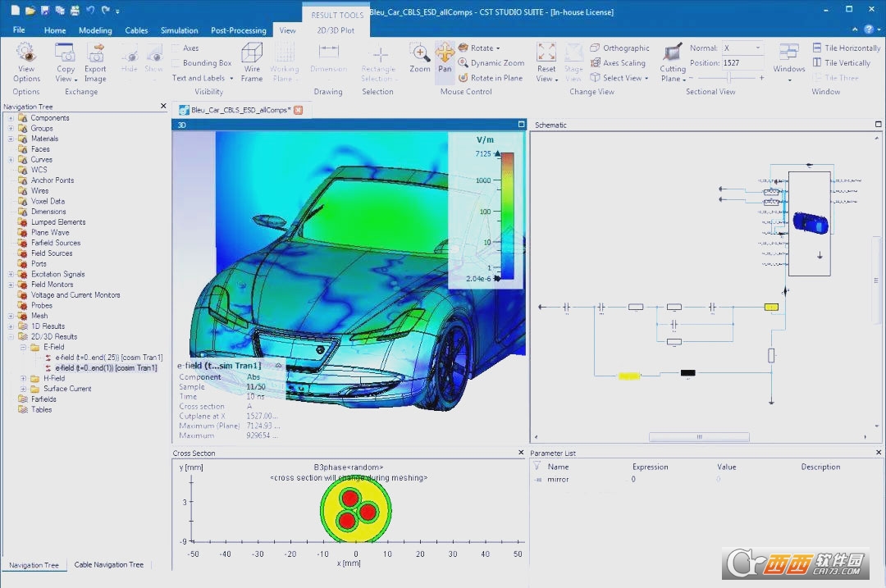The width and height of the screenshot is (886, 588).
Task: Toggle Wire Frame display
Action: [x=252, y=62]
